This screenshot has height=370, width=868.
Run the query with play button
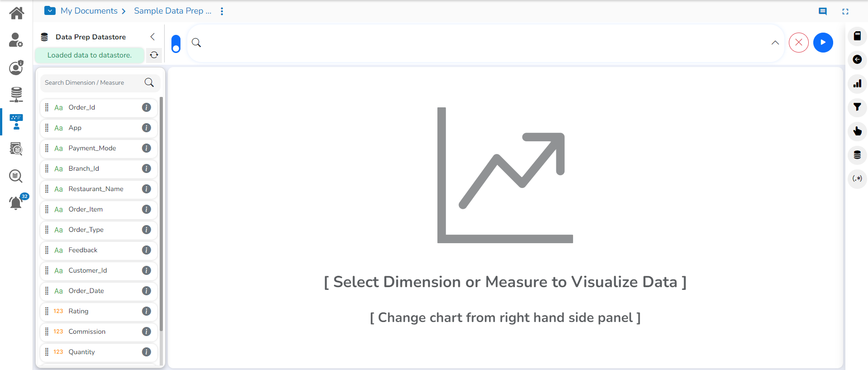pyautogui.click(x=823, y=43)
